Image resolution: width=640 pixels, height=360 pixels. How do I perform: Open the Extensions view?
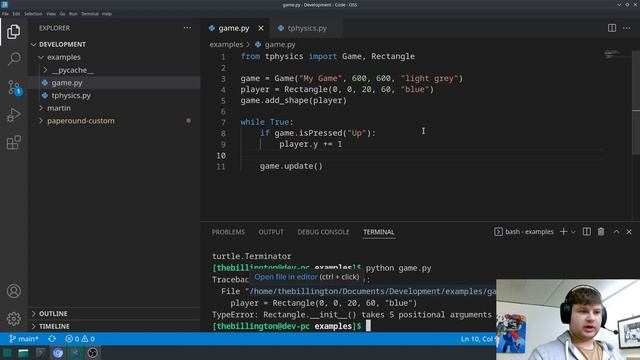pyautogui.click(x=13, y=143)
